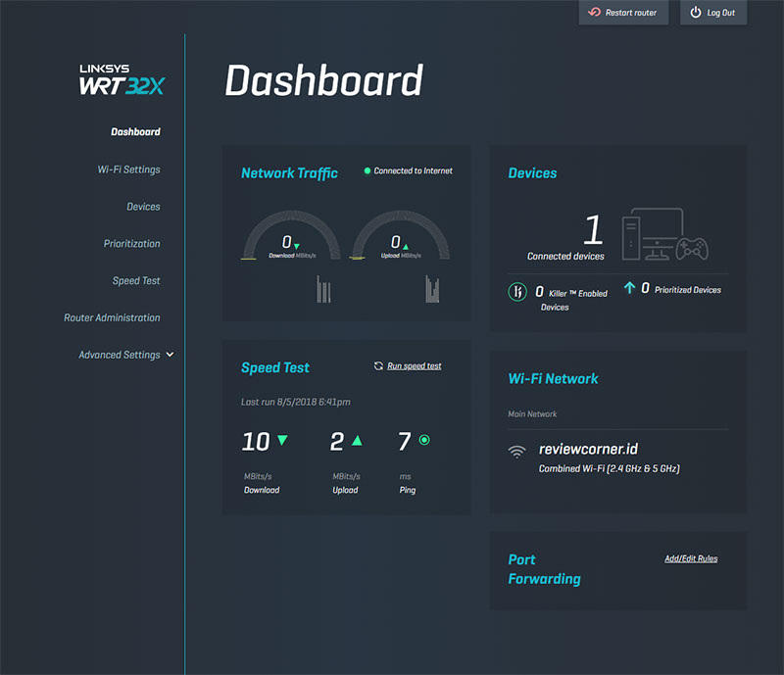Click the green ping target icon
The width and height of the screenshot is (784, 675).
click(x=424, y=441)
